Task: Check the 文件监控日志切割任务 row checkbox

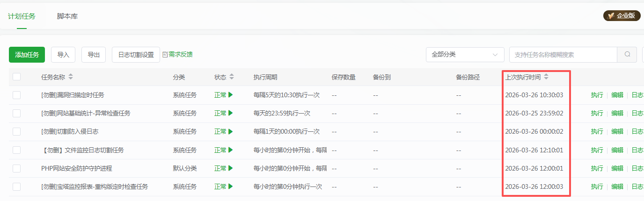Action: (x=17, y=150)
